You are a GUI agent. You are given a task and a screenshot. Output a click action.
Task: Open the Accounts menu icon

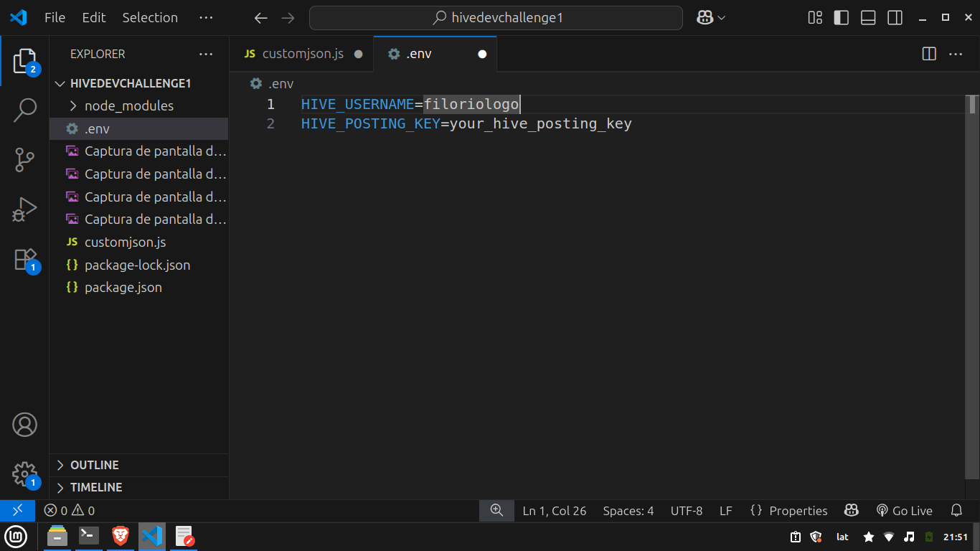[x=24, y=425]
